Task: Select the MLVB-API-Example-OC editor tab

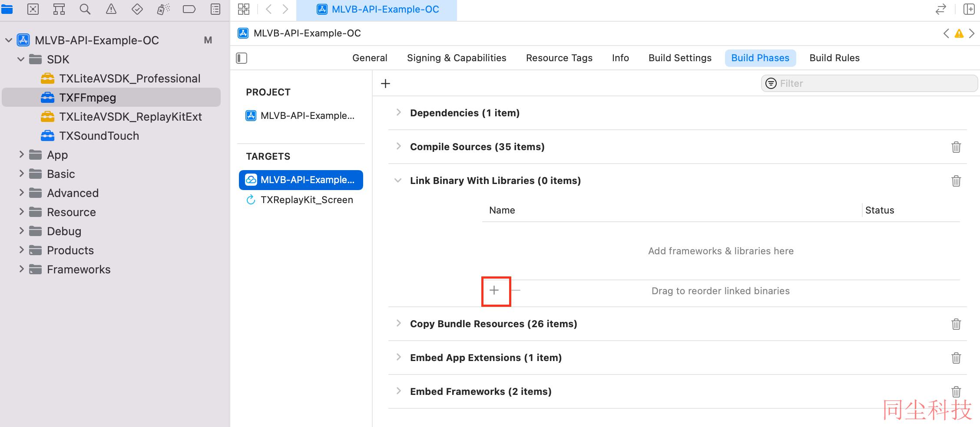Action: 377,10
